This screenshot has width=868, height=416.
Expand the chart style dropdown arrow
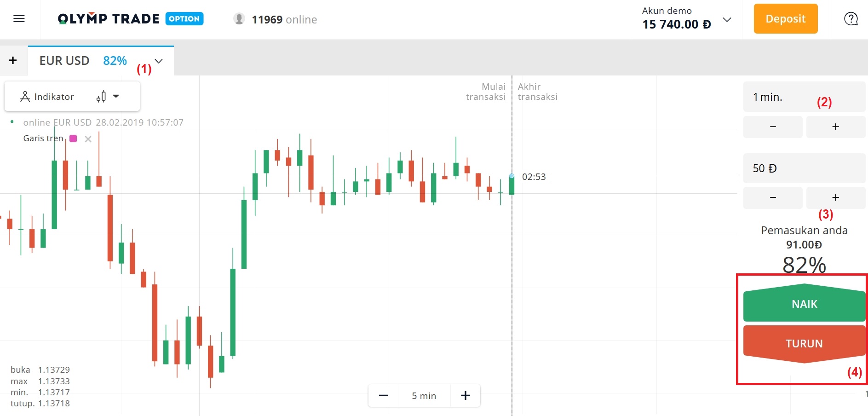click(x=116, y=96)
